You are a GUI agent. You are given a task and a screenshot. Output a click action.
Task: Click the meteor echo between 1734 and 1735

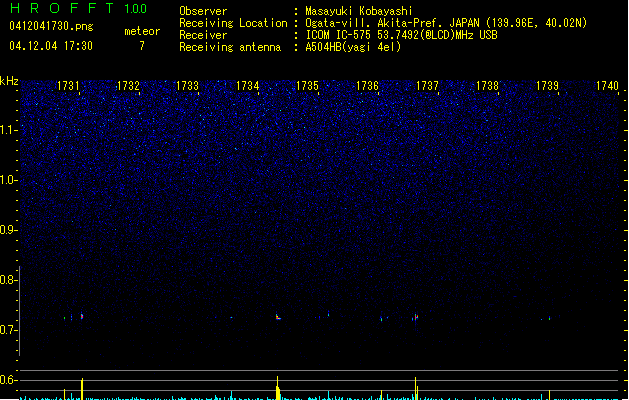click(x=278, y=317)
